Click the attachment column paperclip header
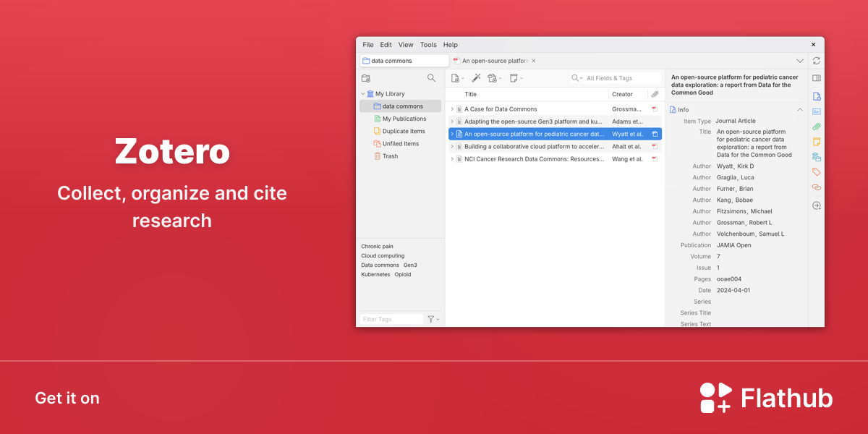The image size is (868, 434). point(655,94)
